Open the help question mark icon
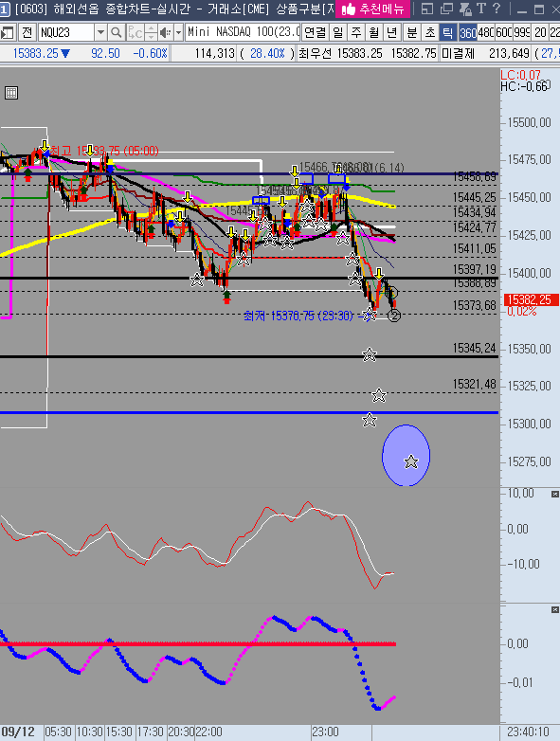 click(497, 9)
